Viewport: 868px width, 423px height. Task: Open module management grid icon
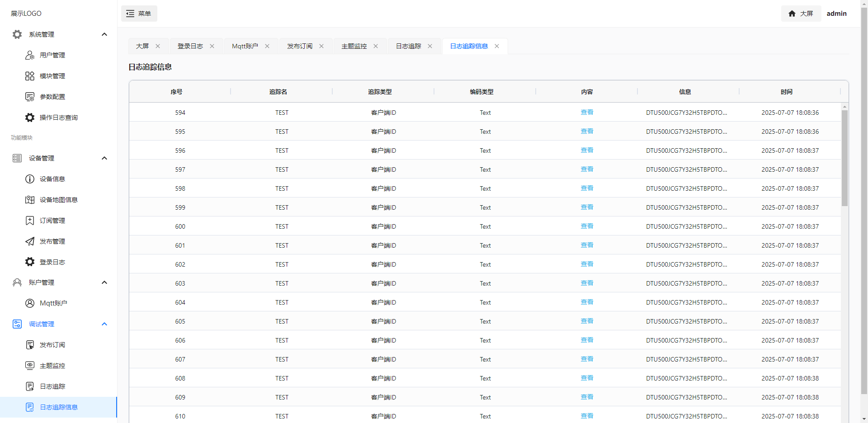click(x=30, y=76)
